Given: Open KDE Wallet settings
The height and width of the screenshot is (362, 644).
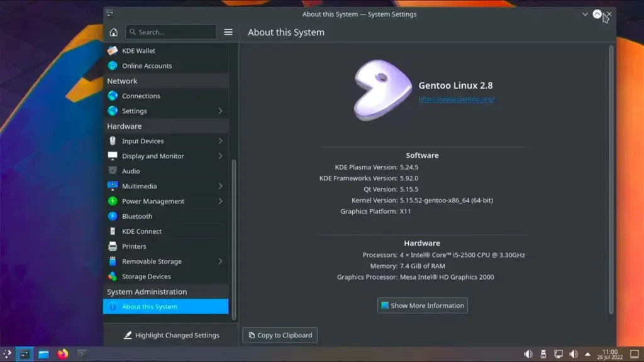Looking at the screenshot, I should tap(165, 50).
